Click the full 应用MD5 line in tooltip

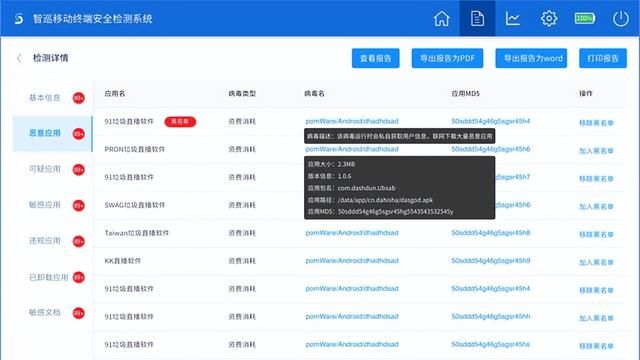[x=380, y=212]
